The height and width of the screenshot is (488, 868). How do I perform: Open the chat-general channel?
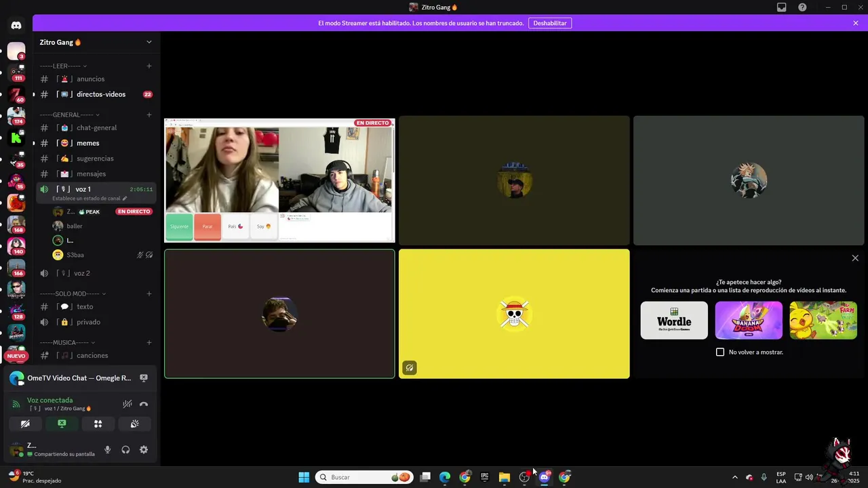(96, 128)
